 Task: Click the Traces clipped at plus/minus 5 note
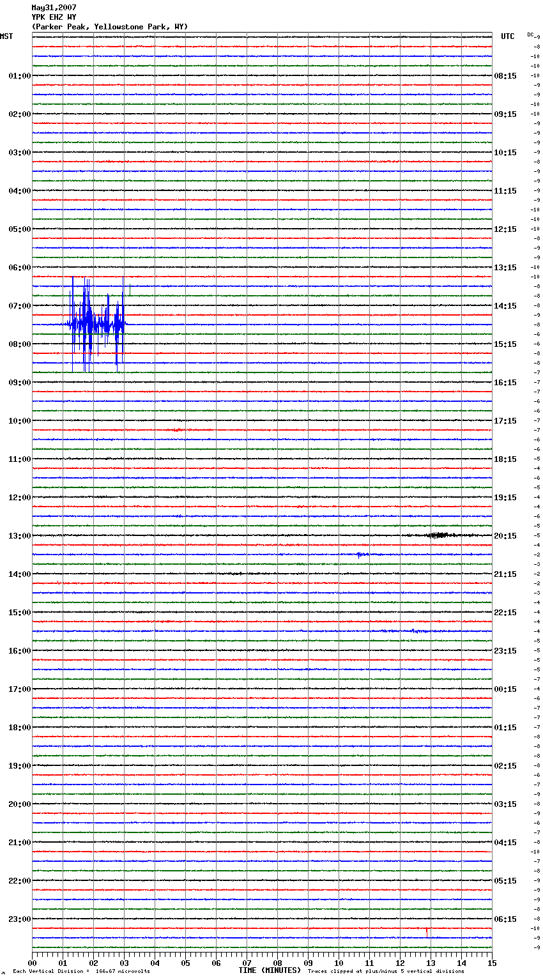coord(386,971)
